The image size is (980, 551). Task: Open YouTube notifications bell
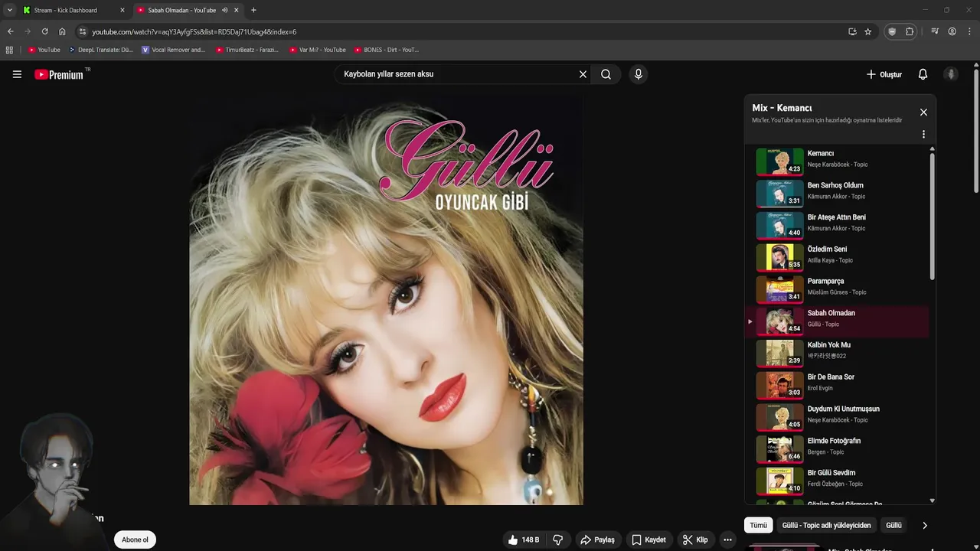point(923,74)
